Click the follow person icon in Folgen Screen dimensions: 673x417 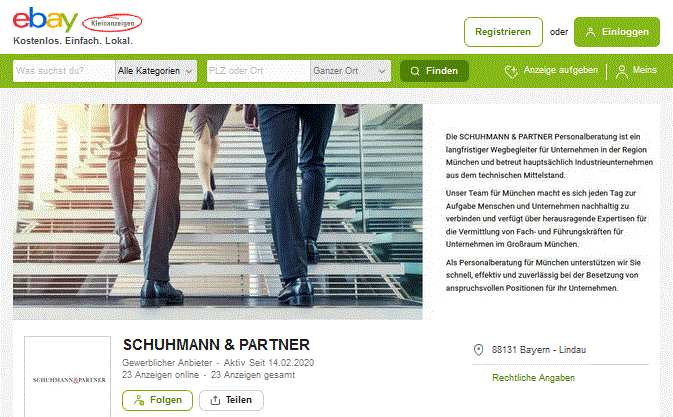tap(139, 400)
